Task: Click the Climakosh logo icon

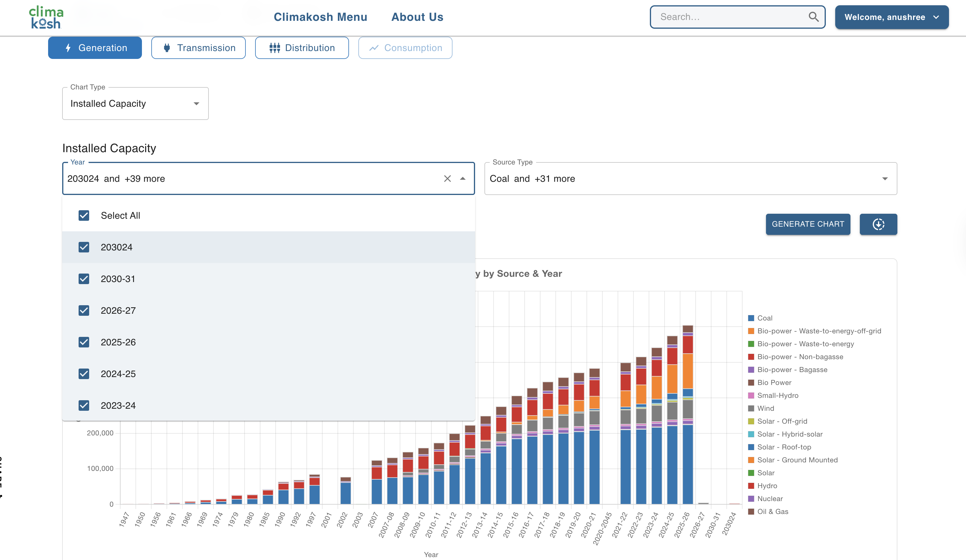Action: (x=46, y=17)
